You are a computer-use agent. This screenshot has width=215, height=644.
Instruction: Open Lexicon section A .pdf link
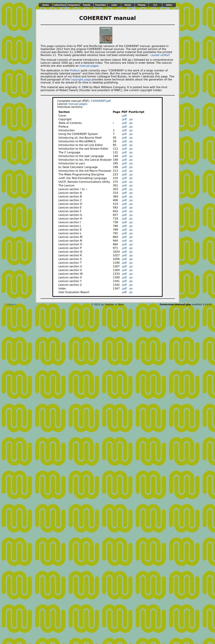point(124,193)
